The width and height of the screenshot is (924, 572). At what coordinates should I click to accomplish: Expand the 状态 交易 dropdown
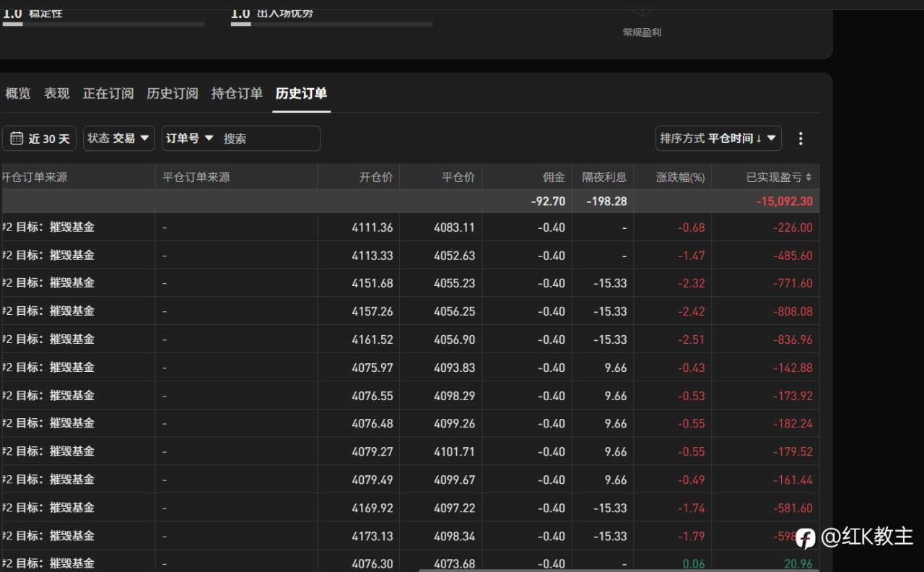119,138
